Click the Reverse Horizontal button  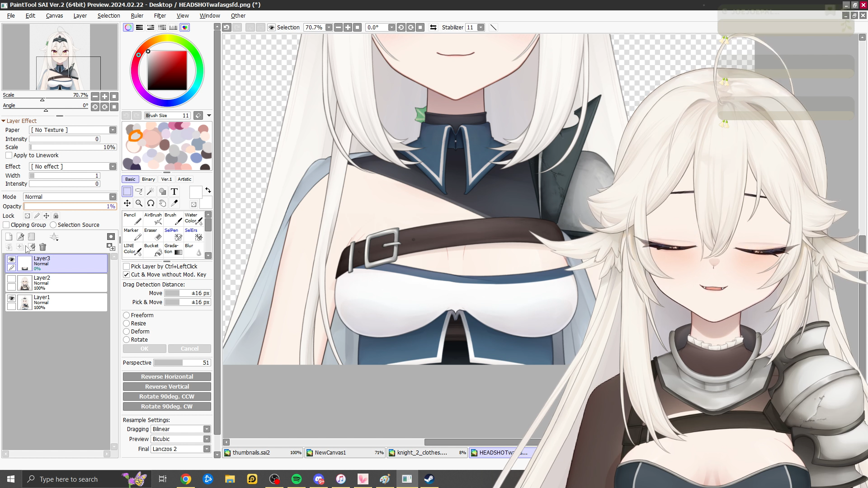167,377
